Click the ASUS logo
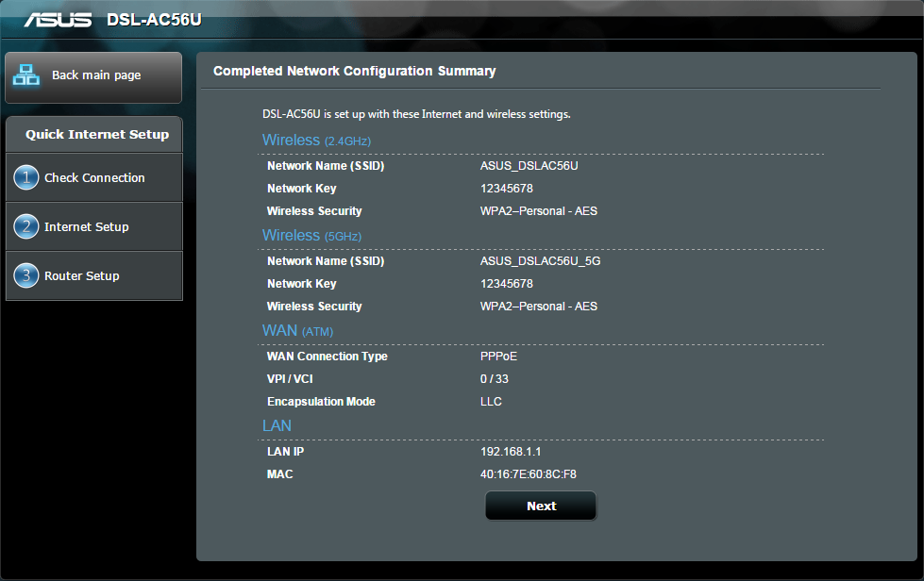Screen dimensions: 924x581 click(58, 20)
